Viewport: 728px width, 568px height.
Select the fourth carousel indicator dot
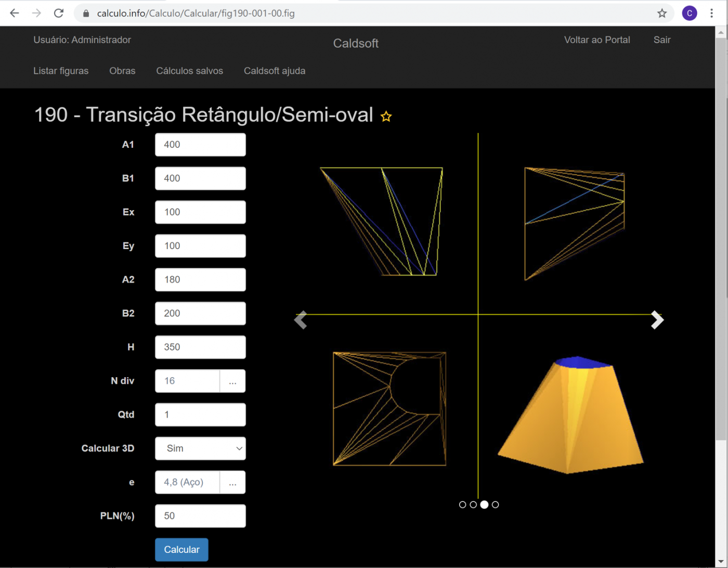click(495, 505)
